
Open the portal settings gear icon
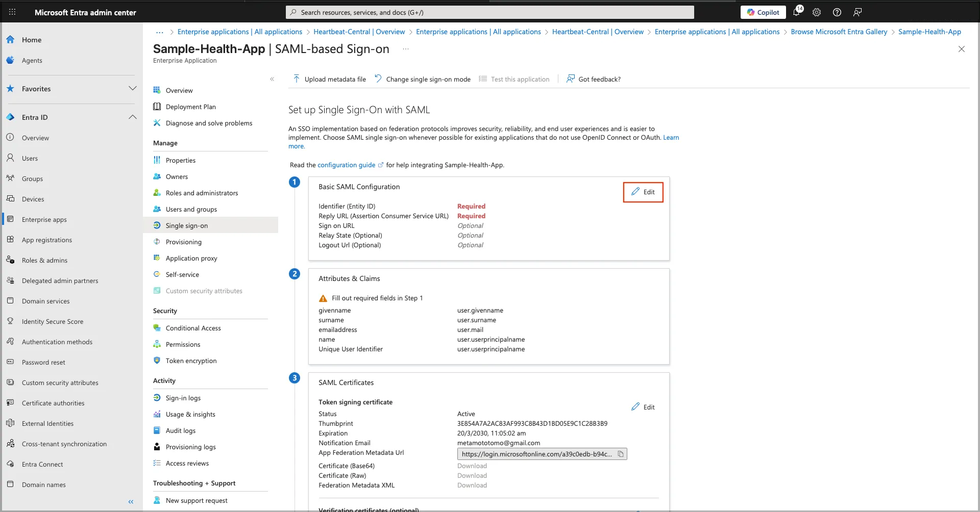(x=817, y=12)
